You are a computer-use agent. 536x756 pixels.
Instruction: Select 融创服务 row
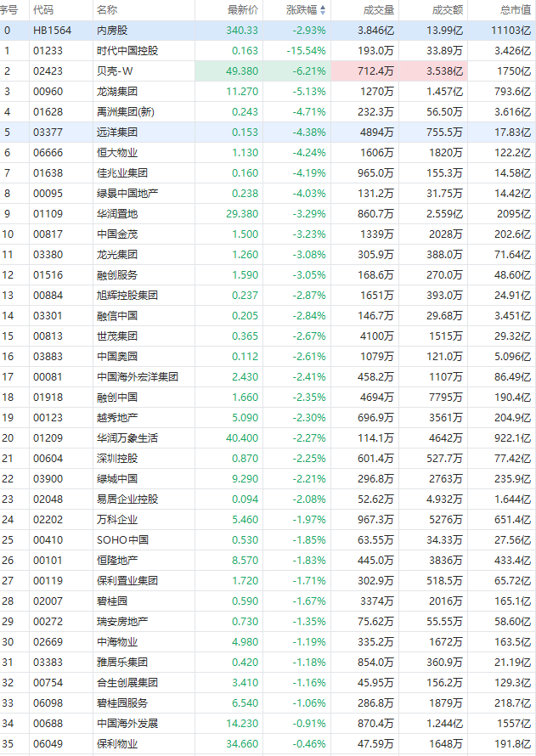pos(268,275)
